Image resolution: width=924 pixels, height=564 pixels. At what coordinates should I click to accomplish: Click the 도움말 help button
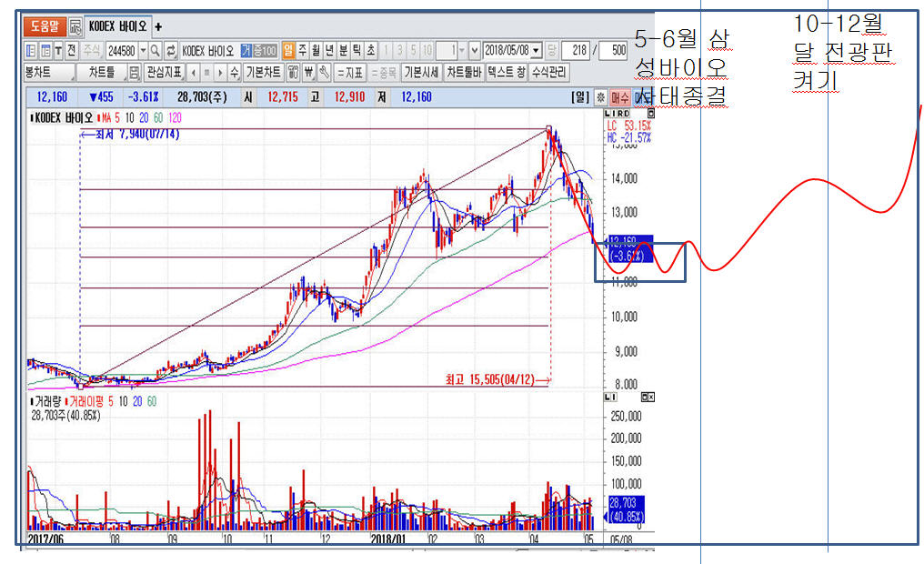44,27
